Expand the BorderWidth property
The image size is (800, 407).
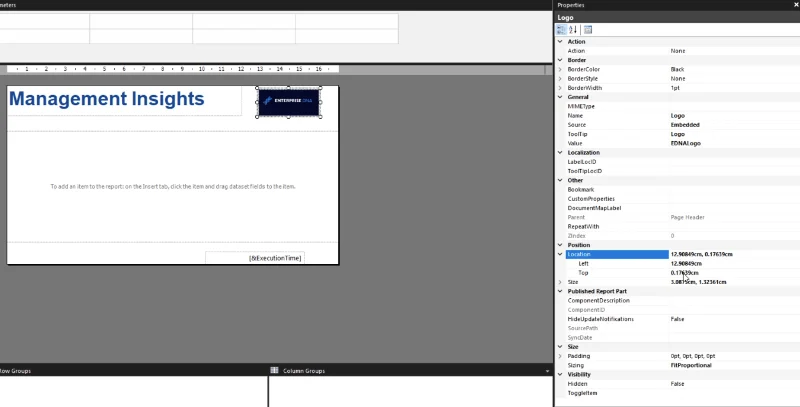coord(560,88)
